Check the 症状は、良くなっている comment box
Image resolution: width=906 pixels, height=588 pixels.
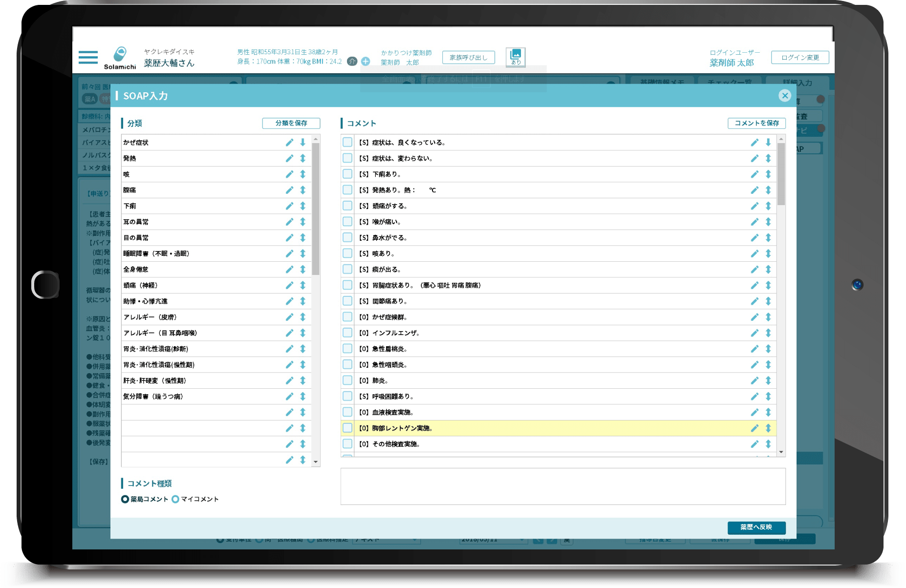pos(347,143)
